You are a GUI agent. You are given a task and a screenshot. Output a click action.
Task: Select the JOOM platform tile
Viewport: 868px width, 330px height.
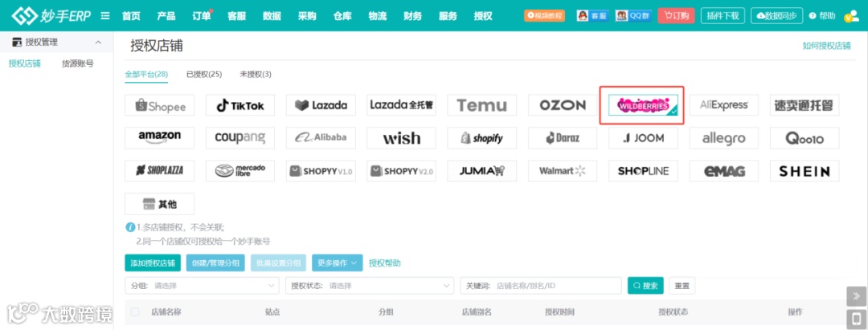click(x=643, y=137)
